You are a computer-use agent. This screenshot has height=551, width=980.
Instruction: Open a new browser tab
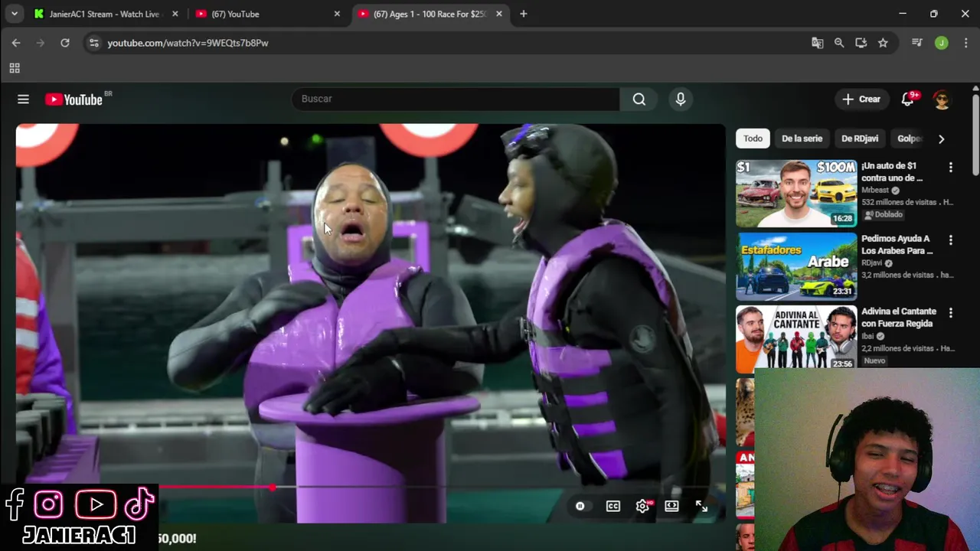point(524,14)
